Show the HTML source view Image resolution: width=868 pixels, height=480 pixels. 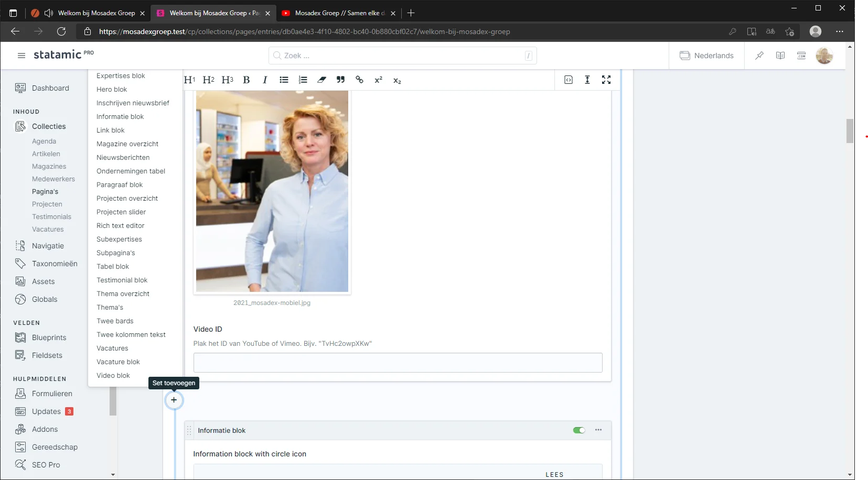pos(569,80)
